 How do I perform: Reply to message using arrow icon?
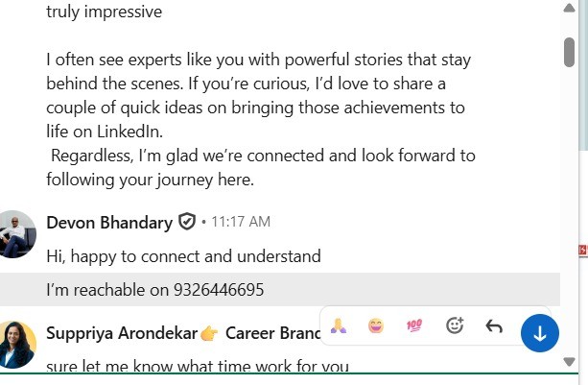(x=494, y=326)
